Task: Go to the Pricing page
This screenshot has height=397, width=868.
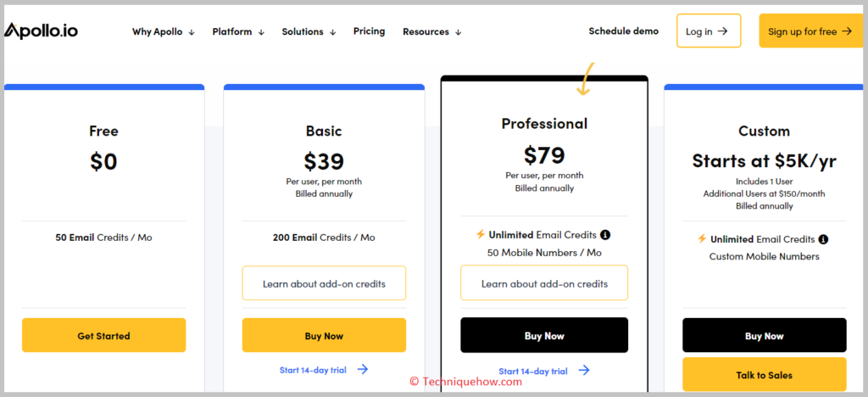Action: click(370, 31)
